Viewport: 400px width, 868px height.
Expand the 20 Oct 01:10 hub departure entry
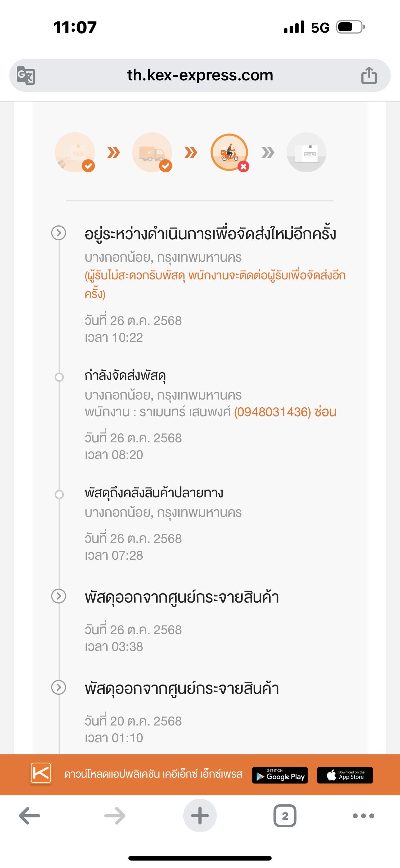[59, 687]
